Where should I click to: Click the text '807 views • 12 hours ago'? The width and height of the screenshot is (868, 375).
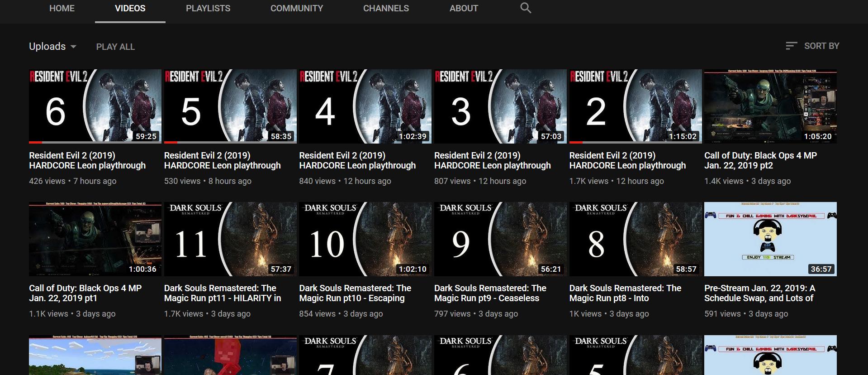[x=480, y=181]
